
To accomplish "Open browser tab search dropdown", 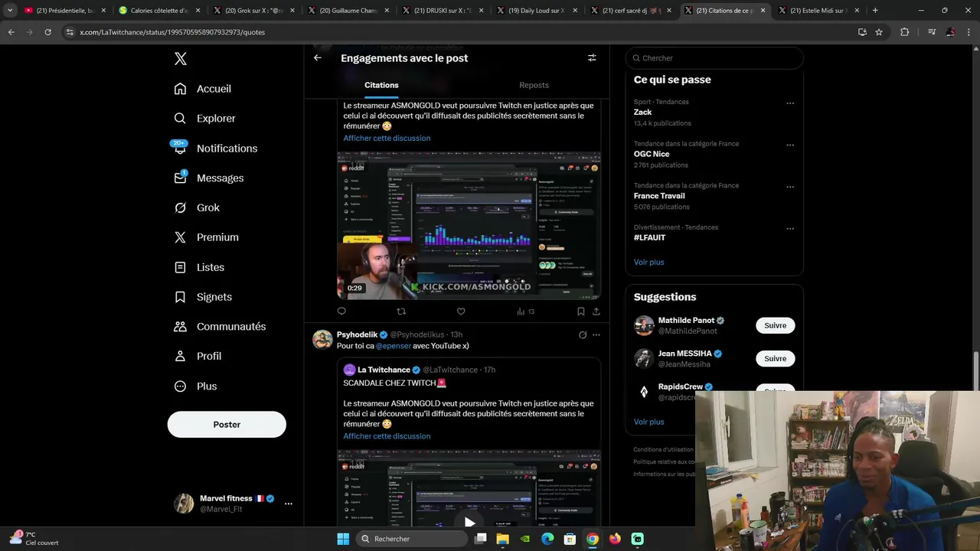I will [10, 11].
